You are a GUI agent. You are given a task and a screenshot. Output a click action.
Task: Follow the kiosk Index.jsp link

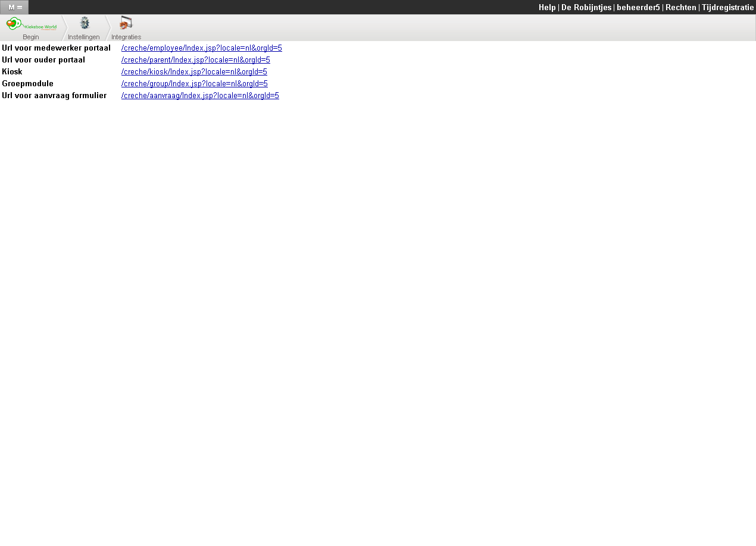point(194,71)
